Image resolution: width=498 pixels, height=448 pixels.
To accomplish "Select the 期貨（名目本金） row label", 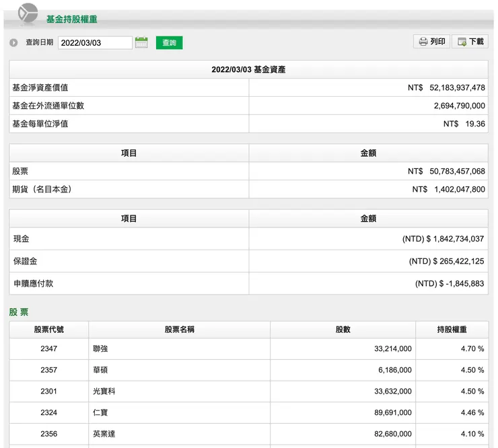I will coord(42,190).
